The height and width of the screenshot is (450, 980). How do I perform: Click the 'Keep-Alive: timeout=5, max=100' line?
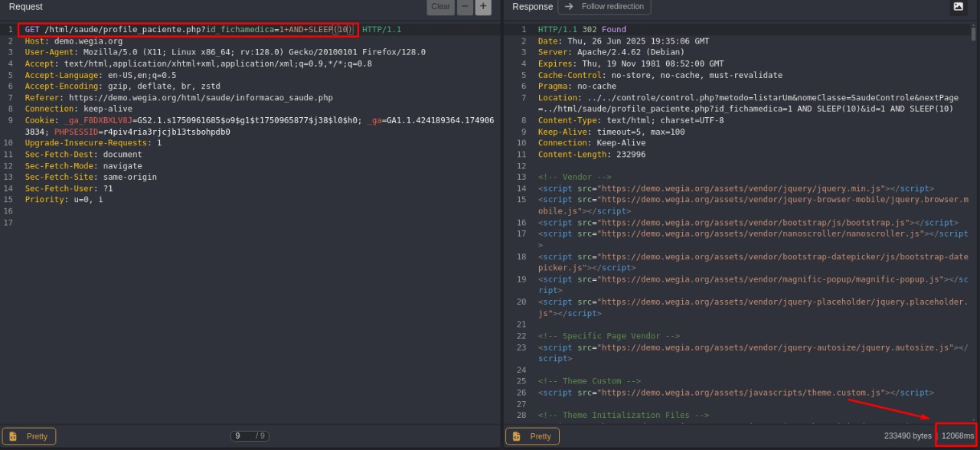click(x=611, y=132)
